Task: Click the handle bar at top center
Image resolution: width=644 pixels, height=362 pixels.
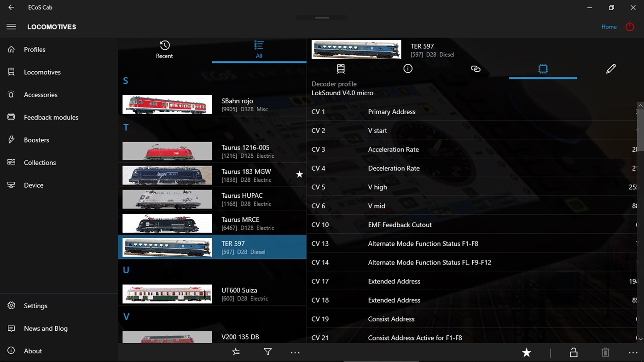Action: tap(322, 17)
